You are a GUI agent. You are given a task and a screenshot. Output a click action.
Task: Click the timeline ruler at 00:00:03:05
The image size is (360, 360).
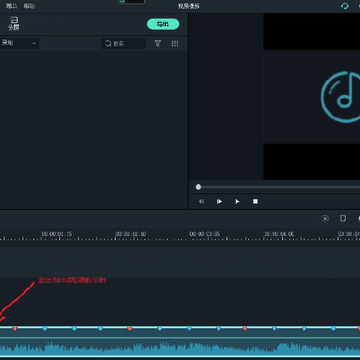click(x=205, y=234)
